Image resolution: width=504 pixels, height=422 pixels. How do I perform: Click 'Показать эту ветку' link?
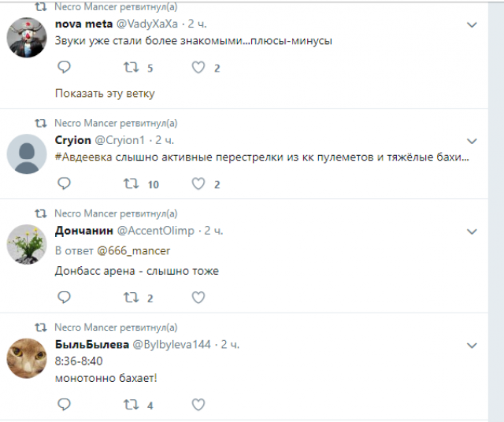pos(105,93)
